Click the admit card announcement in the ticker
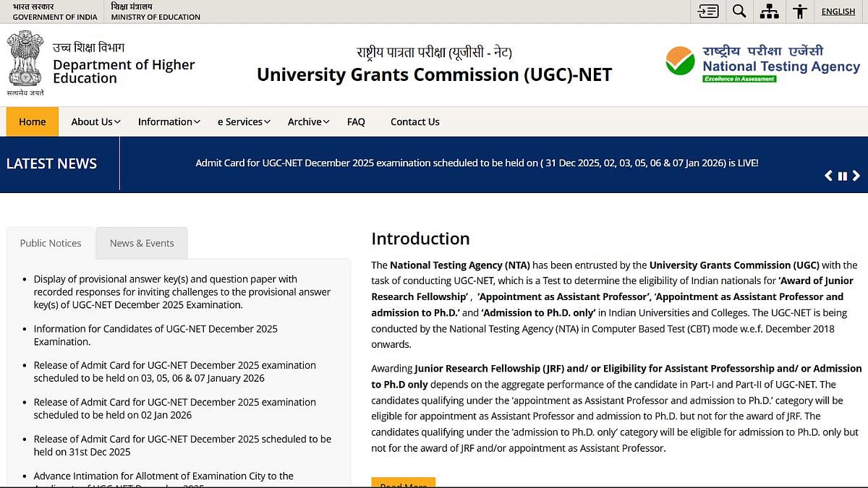 click(x=477, y=163)
